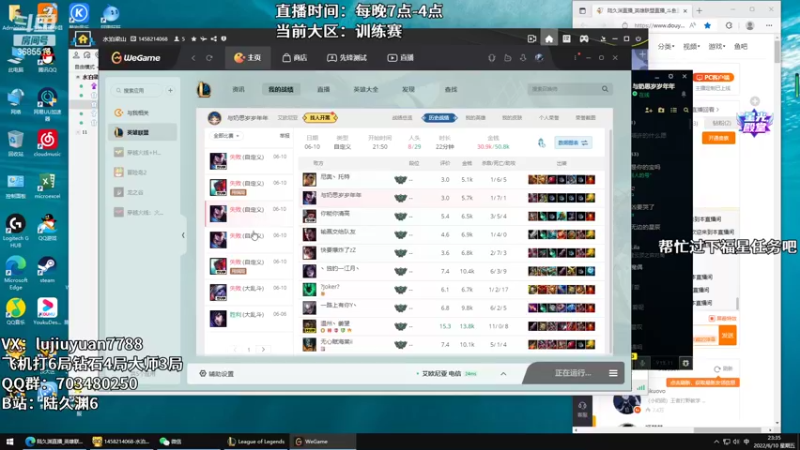Open cloudmusic desktop shortcut

click(47, 142)
